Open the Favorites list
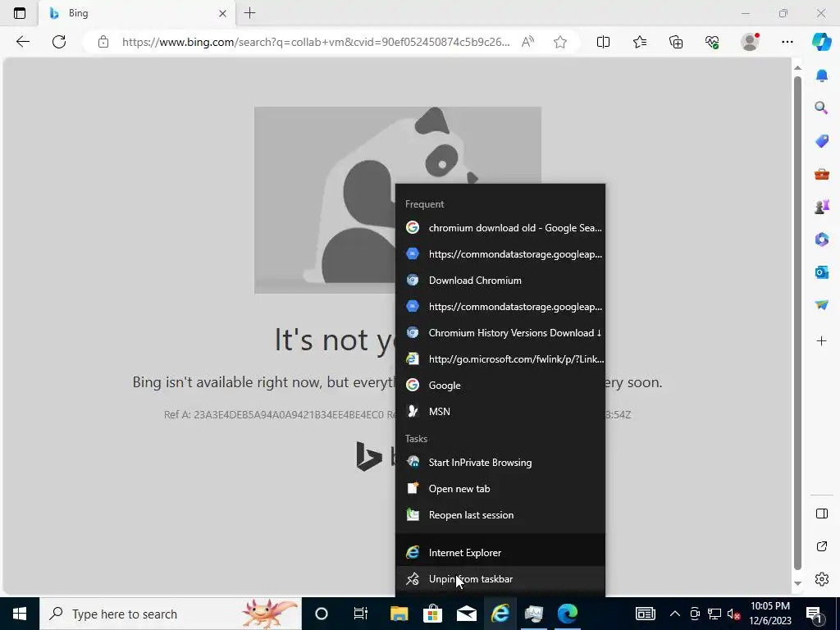Viewport: 840px width, 630px height. [640, 42]
